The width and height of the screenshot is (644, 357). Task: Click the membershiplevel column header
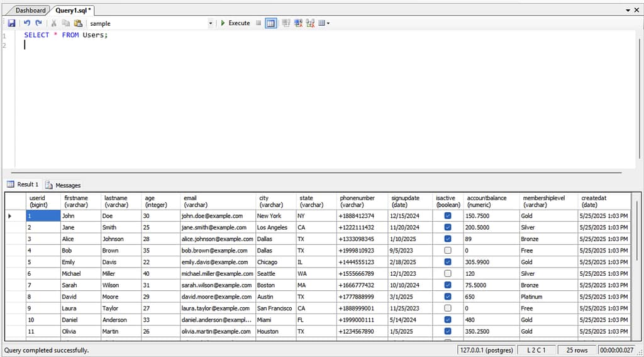[x=548, y=201]
